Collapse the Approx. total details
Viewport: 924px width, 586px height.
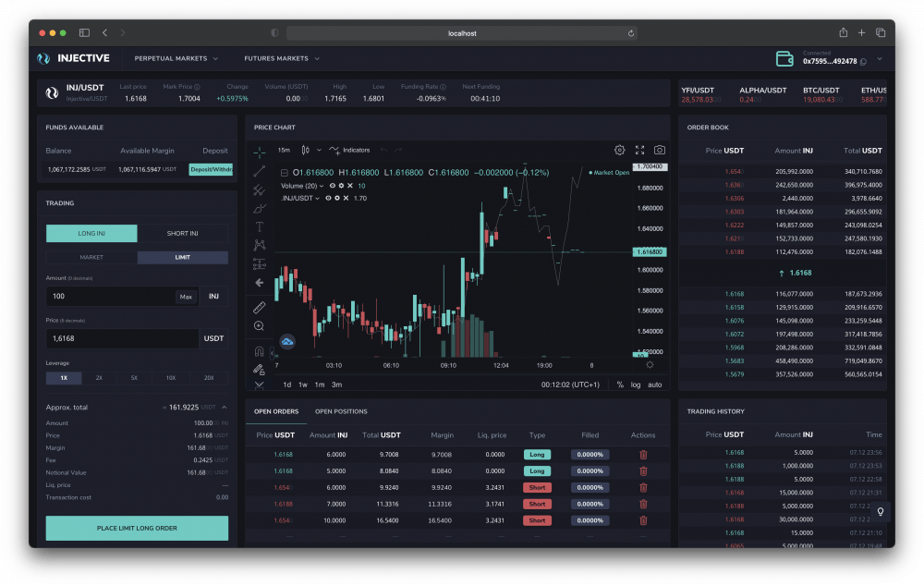pyautogui.click(x=225, y=408)
